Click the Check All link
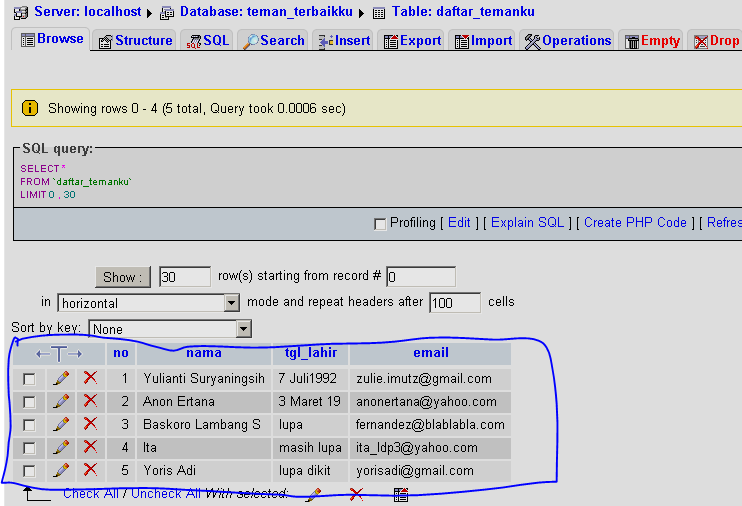This screenshot has height=506, width=742. pos(90,493)
